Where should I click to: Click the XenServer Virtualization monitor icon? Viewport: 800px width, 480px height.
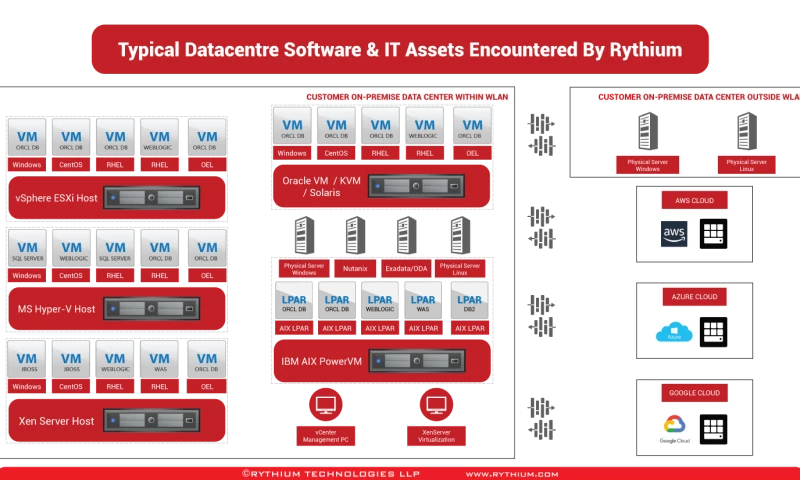tap(436, 405)
